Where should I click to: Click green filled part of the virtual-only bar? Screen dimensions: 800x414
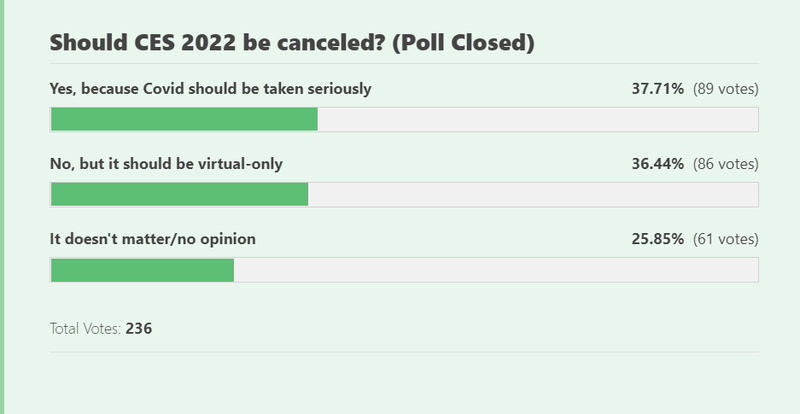(179, 194)
